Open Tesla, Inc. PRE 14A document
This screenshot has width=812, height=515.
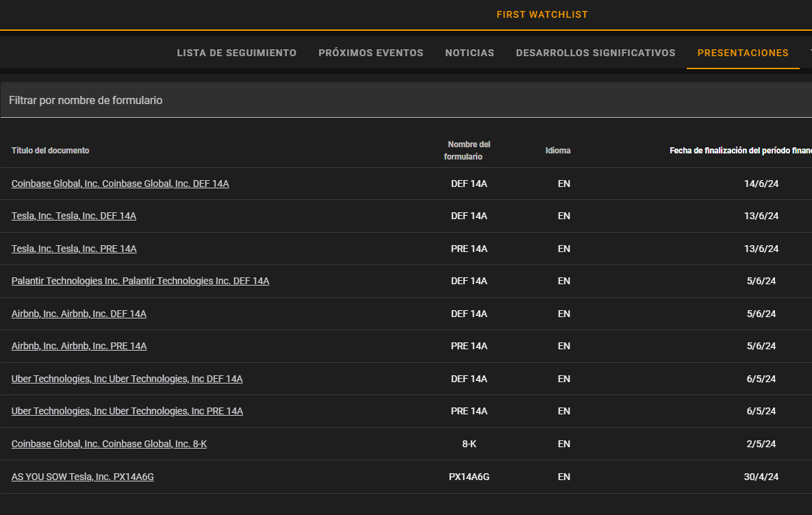click(x=74, y=249)
